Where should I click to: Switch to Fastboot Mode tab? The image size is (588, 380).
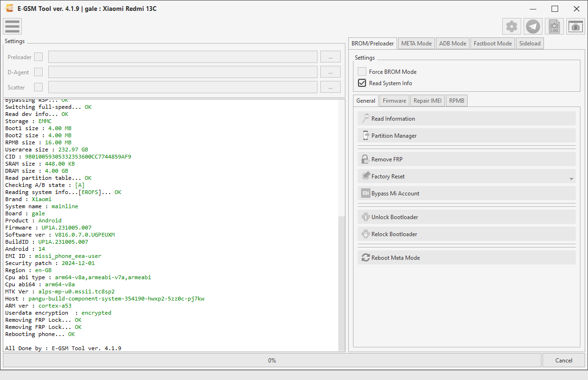tap(493, 43)
